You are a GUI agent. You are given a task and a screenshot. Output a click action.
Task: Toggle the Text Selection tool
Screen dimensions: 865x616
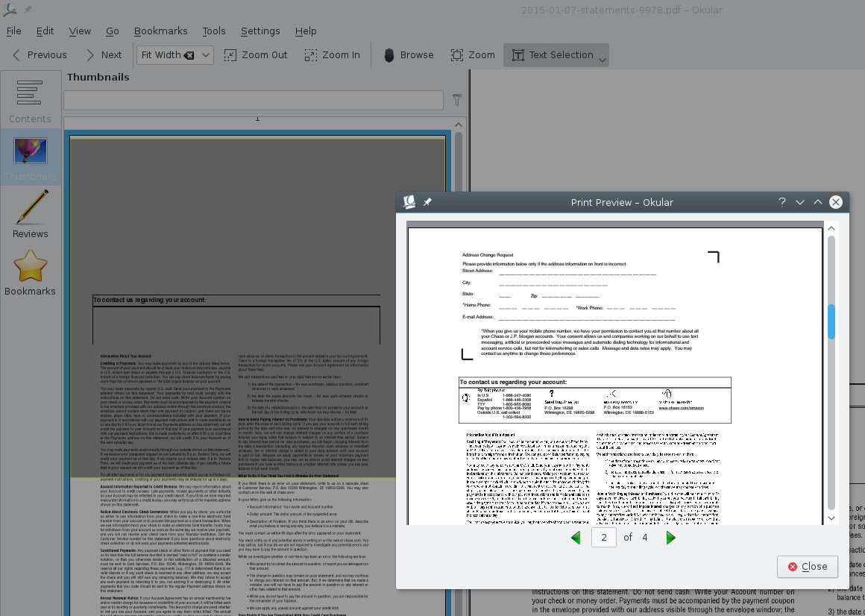pyautogui.click(x=550, y=54)
